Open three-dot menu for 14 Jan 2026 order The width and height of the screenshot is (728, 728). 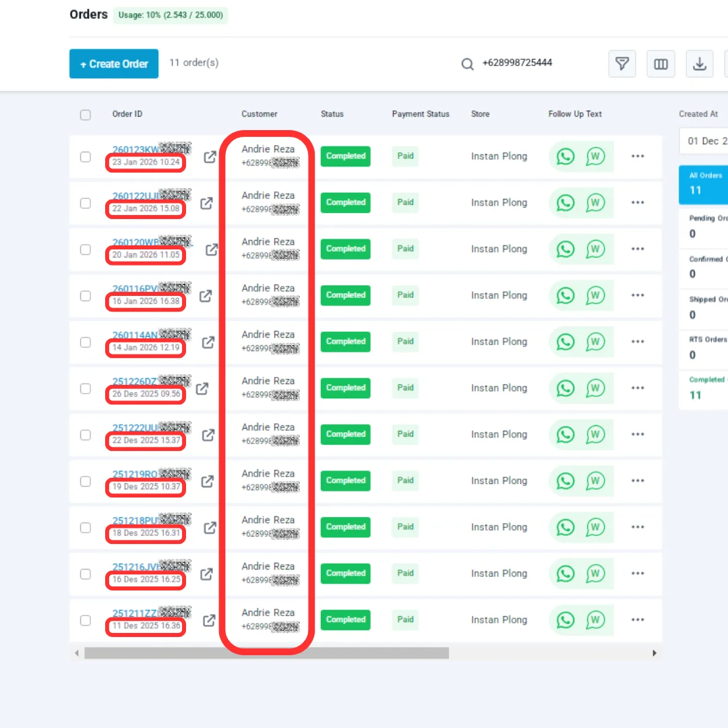638,342
